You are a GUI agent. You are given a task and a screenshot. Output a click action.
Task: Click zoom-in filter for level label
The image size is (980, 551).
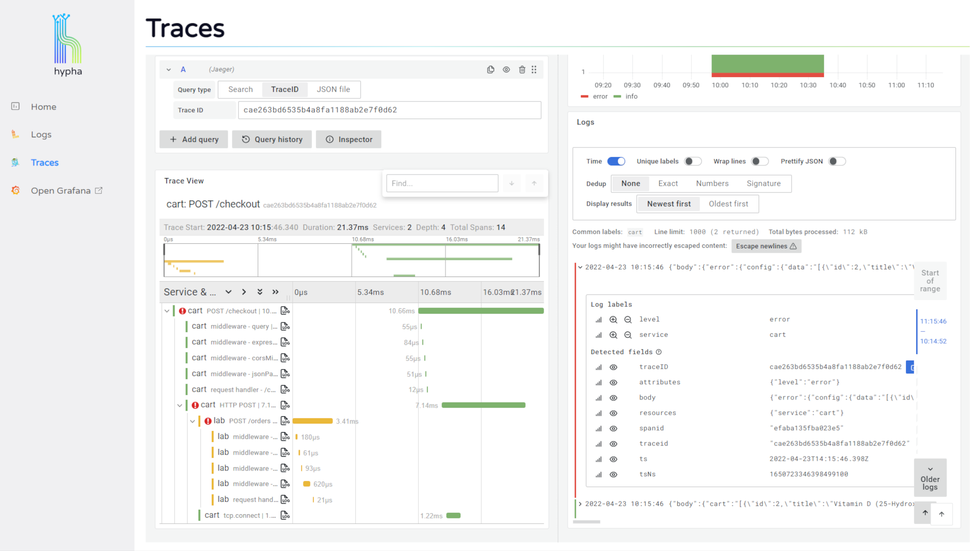point(614,319)
